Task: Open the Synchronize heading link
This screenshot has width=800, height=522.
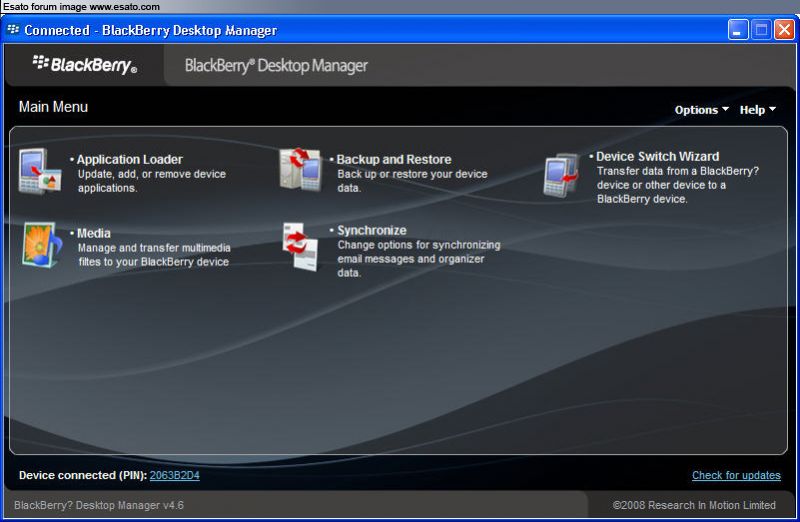Action: 371,230
